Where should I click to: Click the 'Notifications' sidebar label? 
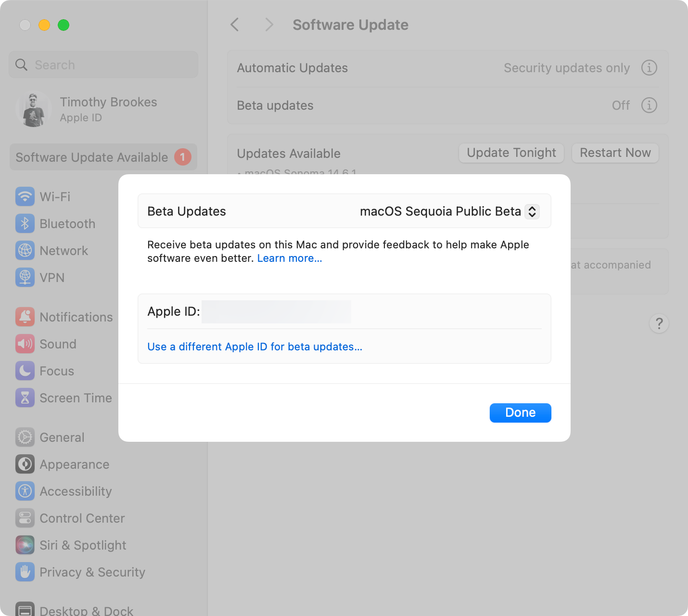[76, 317]
